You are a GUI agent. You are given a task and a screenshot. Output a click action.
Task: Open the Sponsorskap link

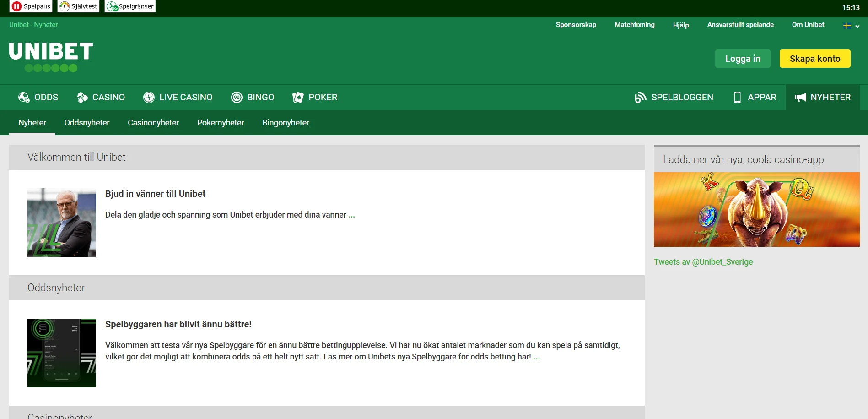click(576, 25)
